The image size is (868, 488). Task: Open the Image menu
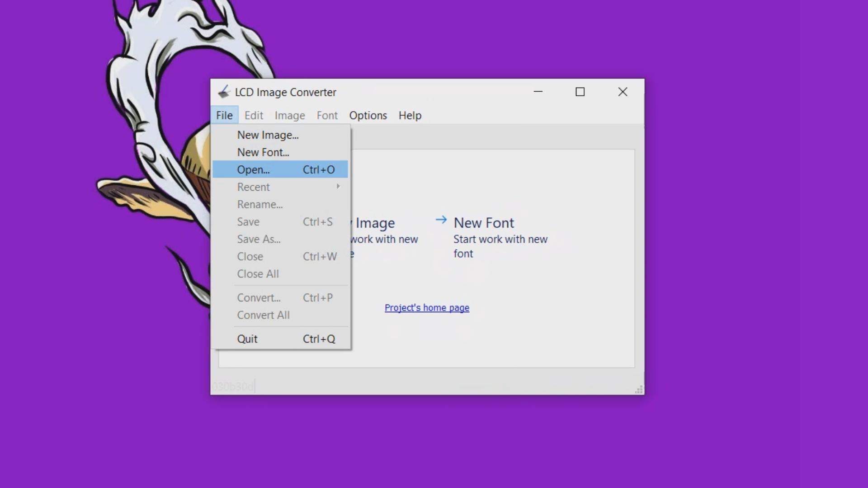click(x=290, y=115)
